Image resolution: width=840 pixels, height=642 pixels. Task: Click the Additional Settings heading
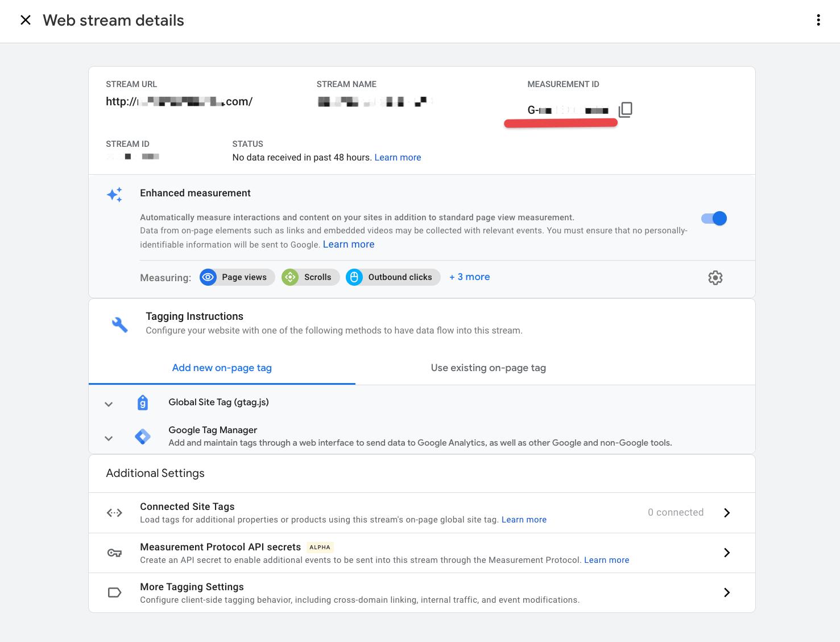tap(155, 473)
